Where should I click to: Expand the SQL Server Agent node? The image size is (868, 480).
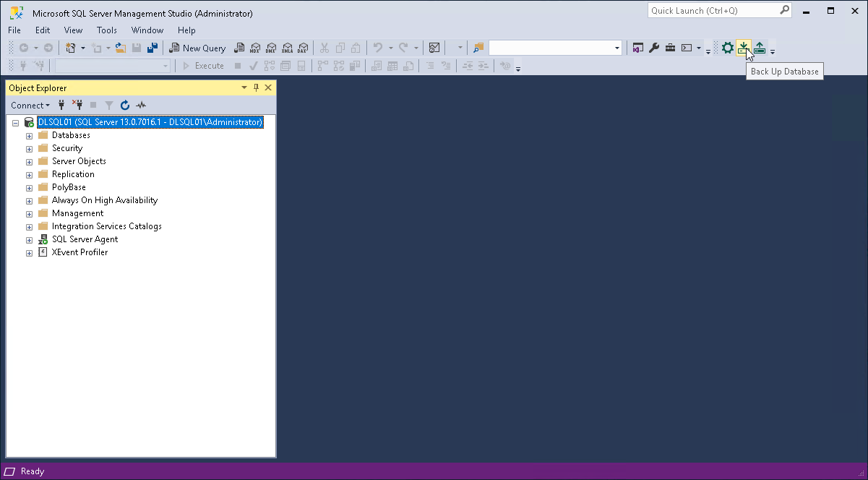[x=29, y=239]
